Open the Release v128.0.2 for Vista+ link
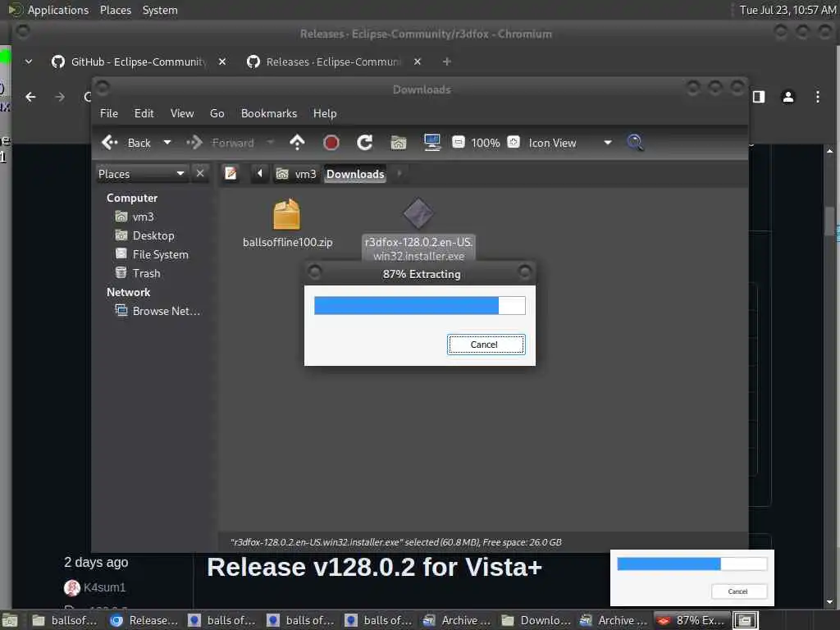Viewport: 840px width, 630px height. point(374,567)
